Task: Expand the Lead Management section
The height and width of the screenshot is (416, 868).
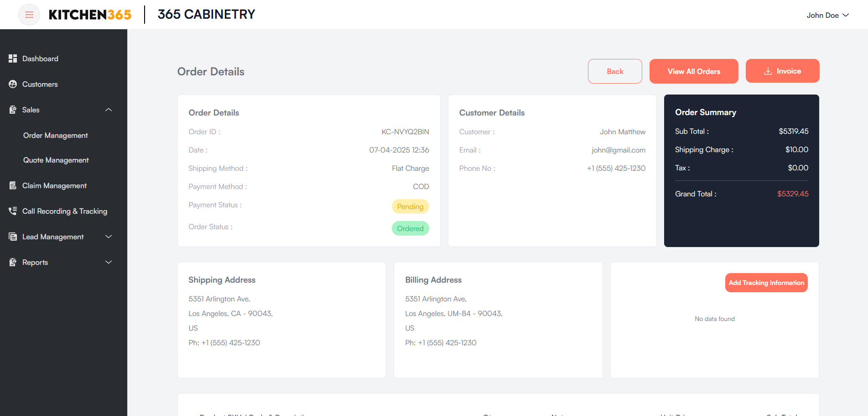Action: pyautogui.click(x=108, y=237)
